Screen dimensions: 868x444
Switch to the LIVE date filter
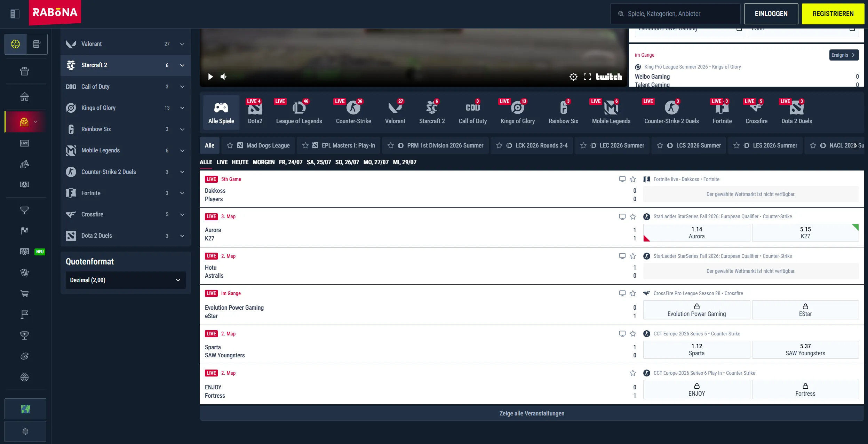point(222,162)
